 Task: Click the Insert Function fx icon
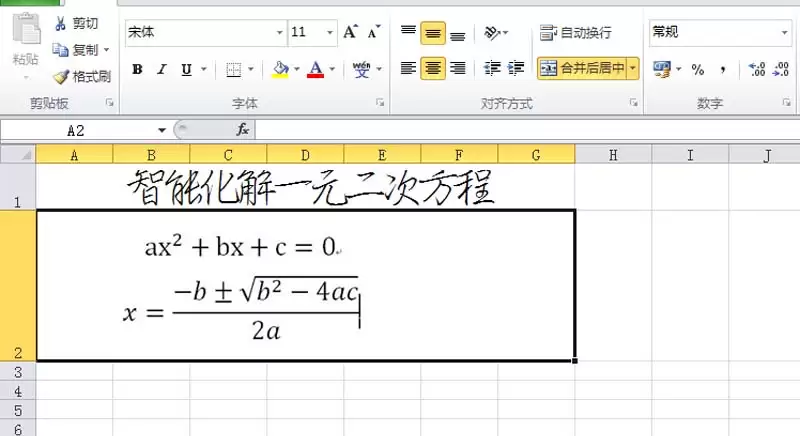tap(242, 130)
